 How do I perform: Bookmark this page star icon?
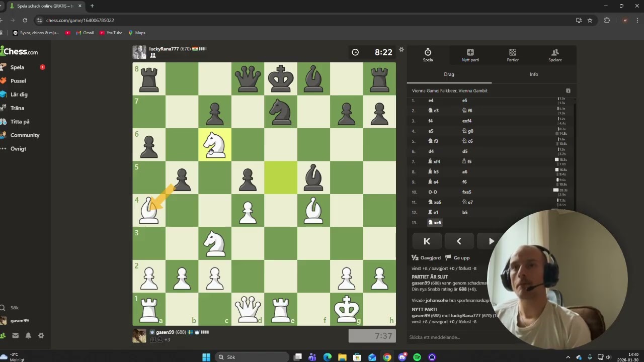[590, 21]
